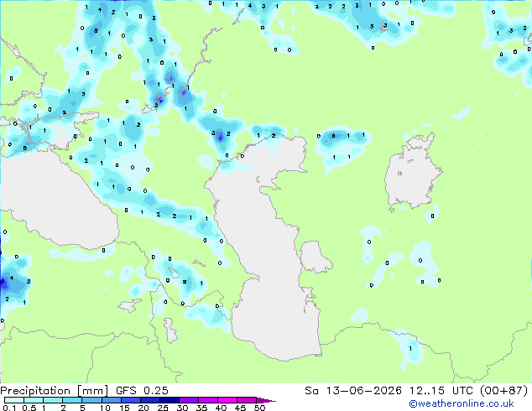Screen dimensions: 532x411
Task: Click the "40" legend value
Action: click(222, 408)
